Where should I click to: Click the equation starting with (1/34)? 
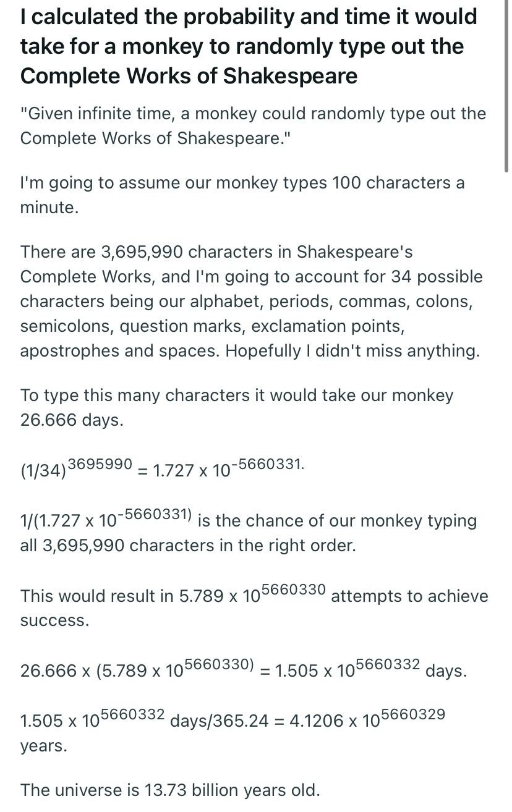(x=162, y=469)
